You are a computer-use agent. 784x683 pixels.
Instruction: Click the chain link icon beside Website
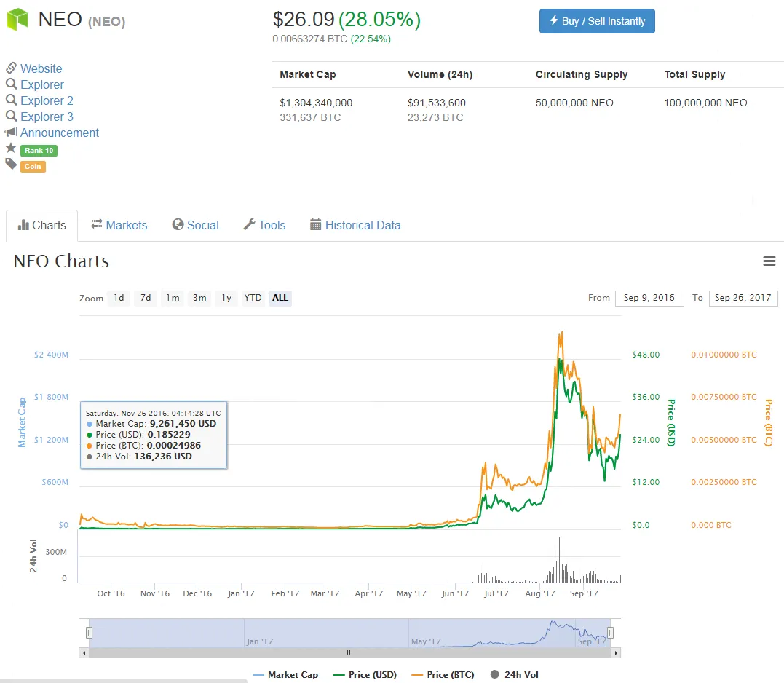point(11,68)
